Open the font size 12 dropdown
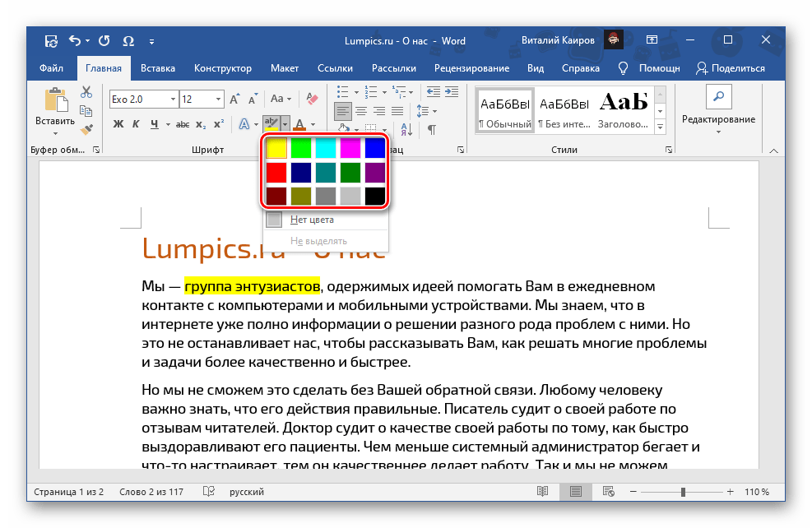This screenshot has width=812, height=528. [218, 99]
